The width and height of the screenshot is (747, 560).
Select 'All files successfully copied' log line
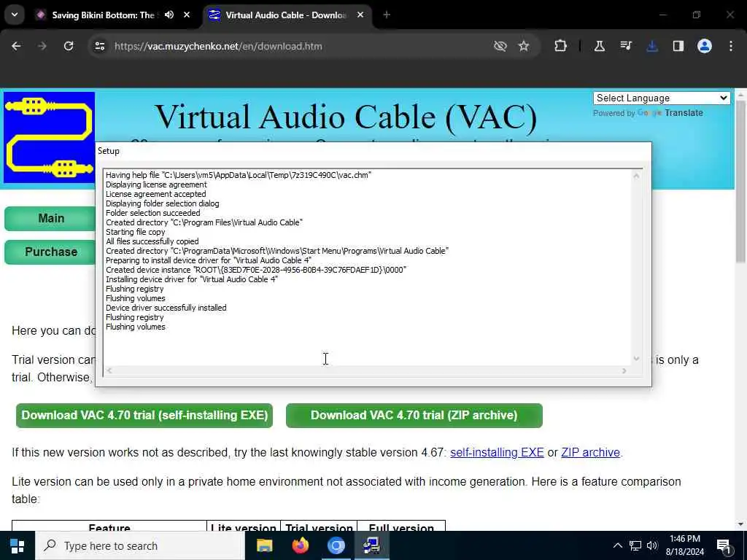click(x=152, y=241)
